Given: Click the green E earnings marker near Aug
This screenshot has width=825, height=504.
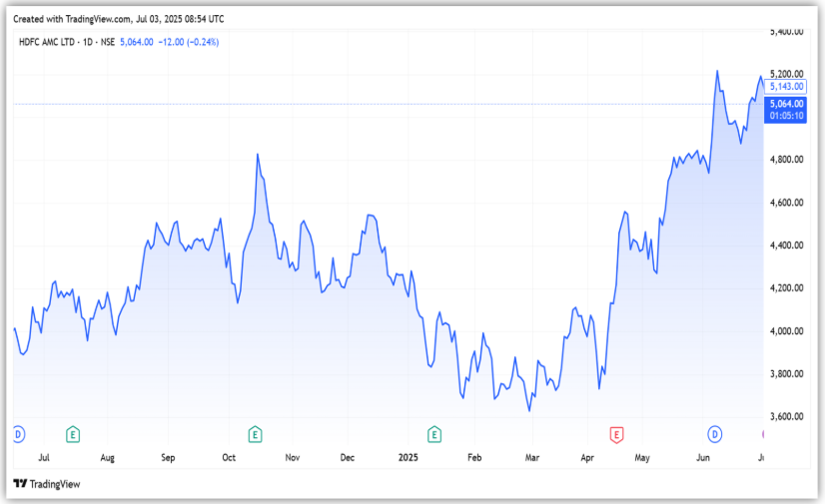Looking at the screenshot, I should point(73,433).
